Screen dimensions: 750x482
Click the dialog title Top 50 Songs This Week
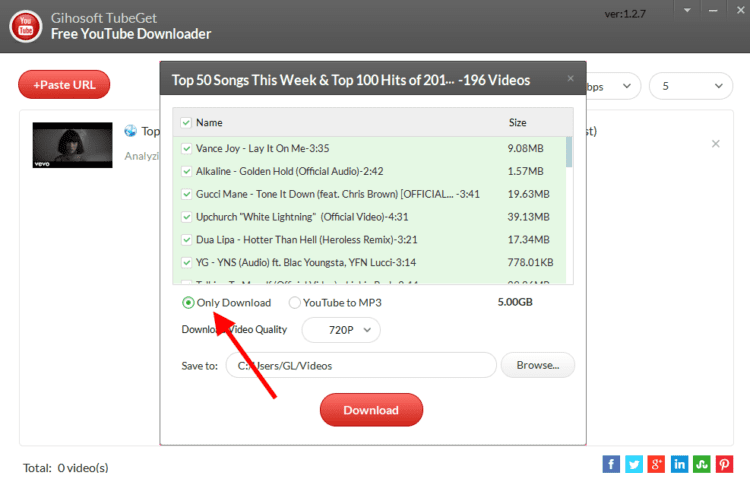351,80
